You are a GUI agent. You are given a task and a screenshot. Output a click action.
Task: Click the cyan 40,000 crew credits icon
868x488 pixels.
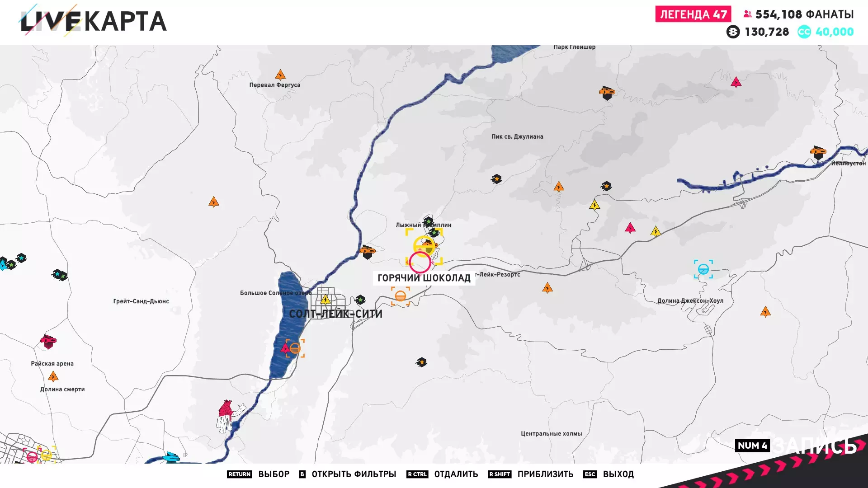pos(804,32)
